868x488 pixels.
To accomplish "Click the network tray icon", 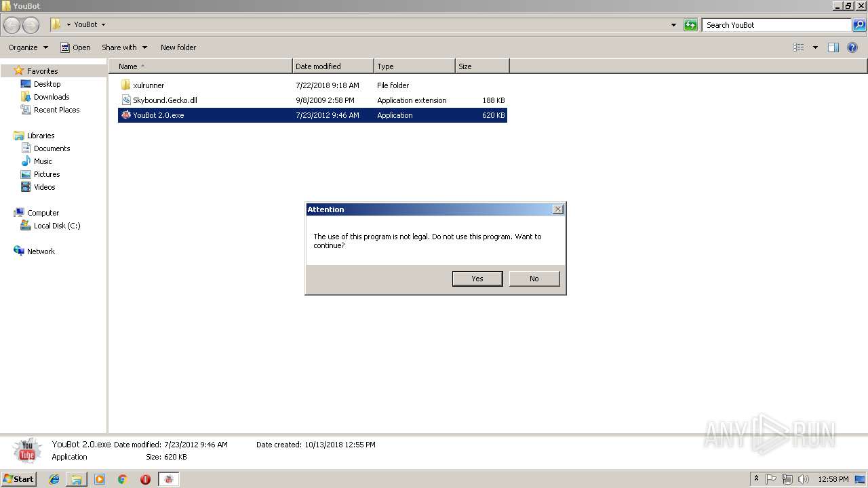I will click(x=787, y=479).
